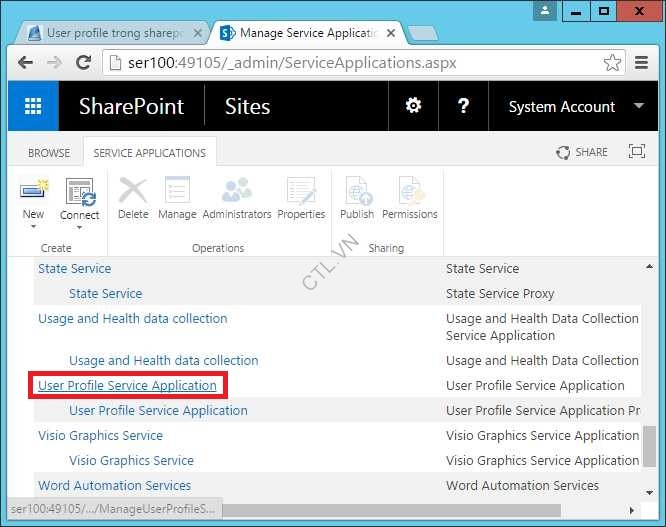Toggle the focus on content icon
The image size is (666, 527).
coord(636,152)
